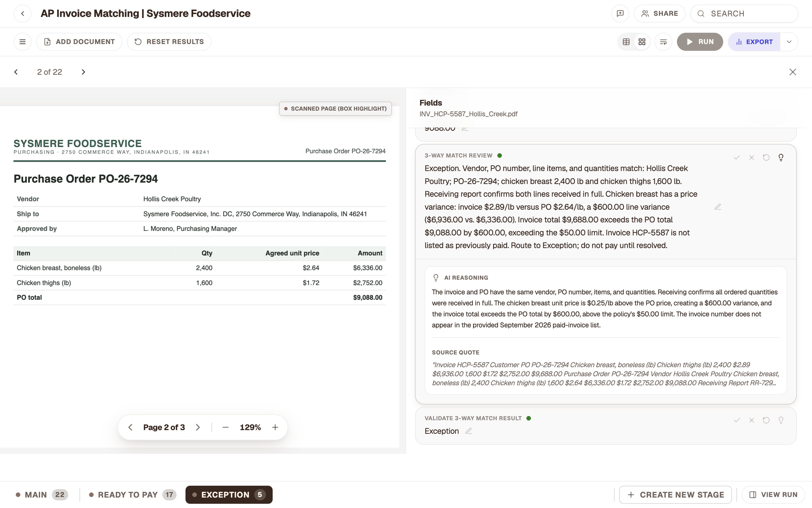Go to next PDF page

198,427
